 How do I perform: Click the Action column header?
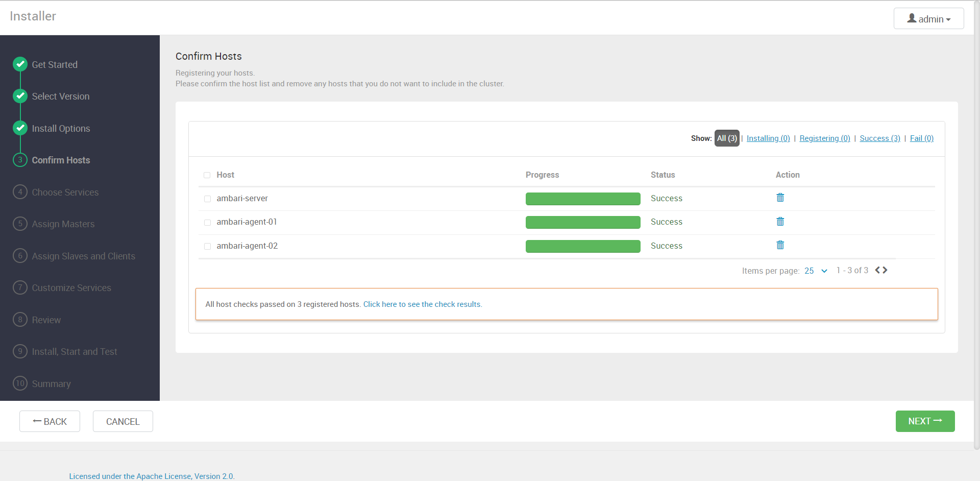pos(788,175)
